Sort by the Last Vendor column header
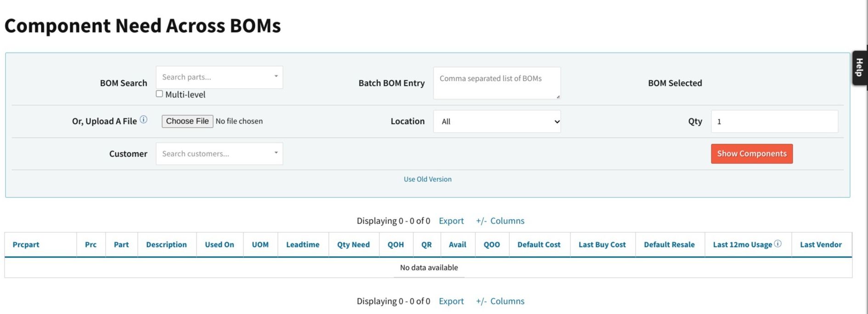The image size is (868, 314). 820,245
